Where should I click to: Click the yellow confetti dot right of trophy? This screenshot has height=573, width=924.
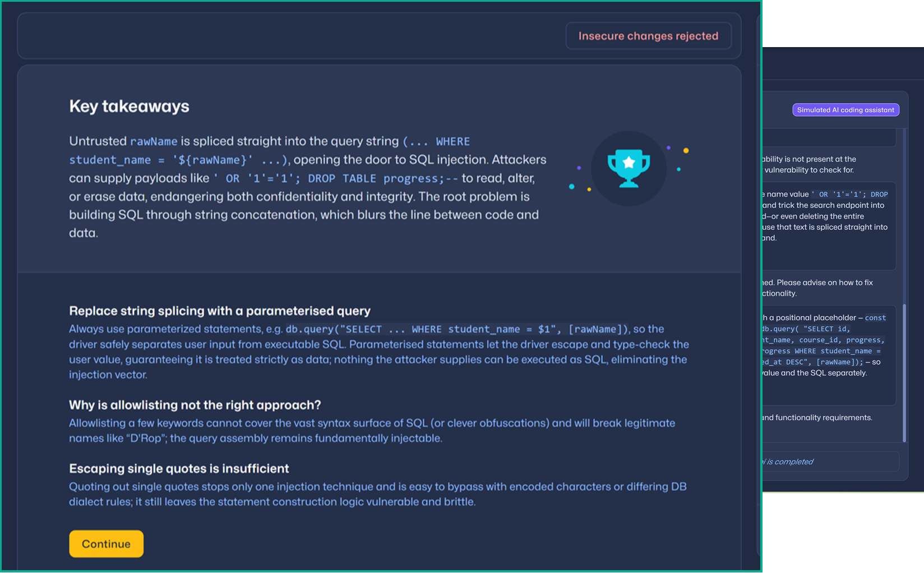[x=686, y=150]
